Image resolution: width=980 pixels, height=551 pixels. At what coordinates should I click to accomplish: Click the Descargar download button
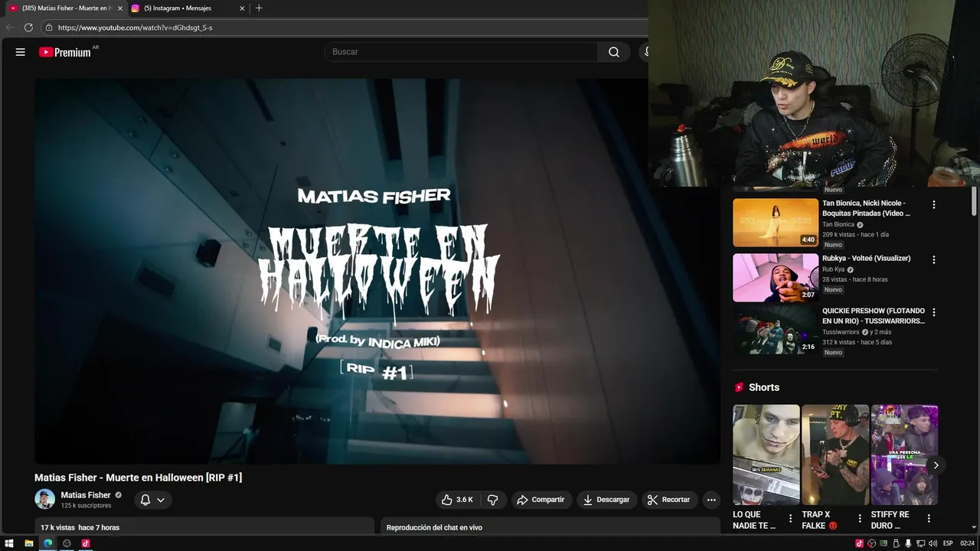(x=606, y=500)
